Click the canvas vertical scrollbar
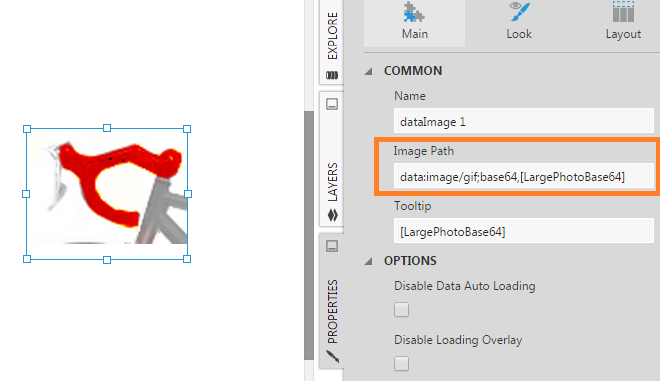Viewport: 660px width, 381px height. [309, 235]
